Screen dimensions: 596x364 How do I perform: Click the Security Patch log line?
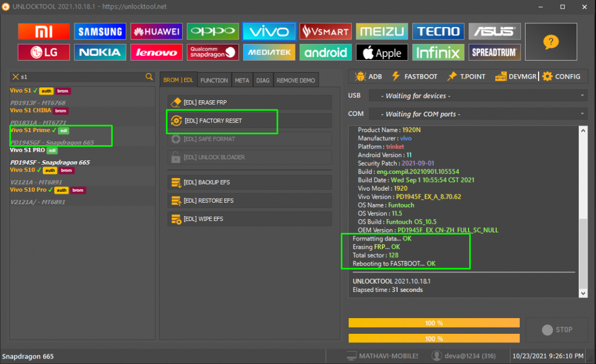(396, 164)
